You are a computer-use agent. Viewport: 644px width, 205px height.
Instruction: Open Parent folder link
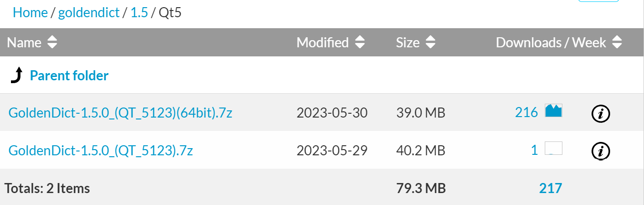(x=69, y=76)
